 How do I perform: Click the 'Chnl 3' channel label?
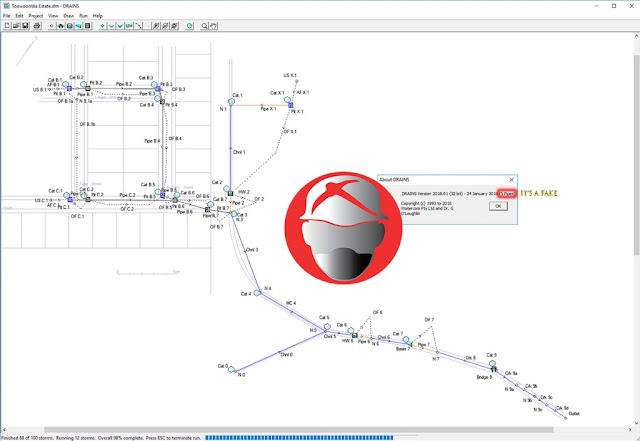click(x=252, y=249)
